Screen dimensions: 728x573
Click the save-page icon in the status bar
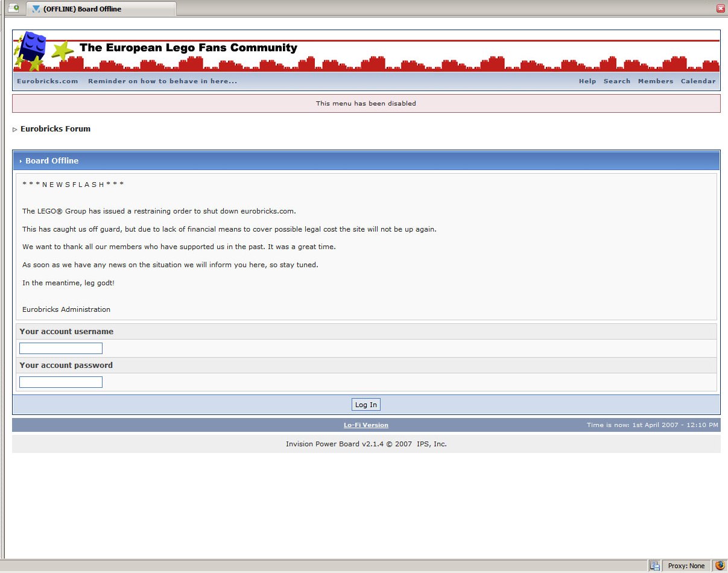654,566
